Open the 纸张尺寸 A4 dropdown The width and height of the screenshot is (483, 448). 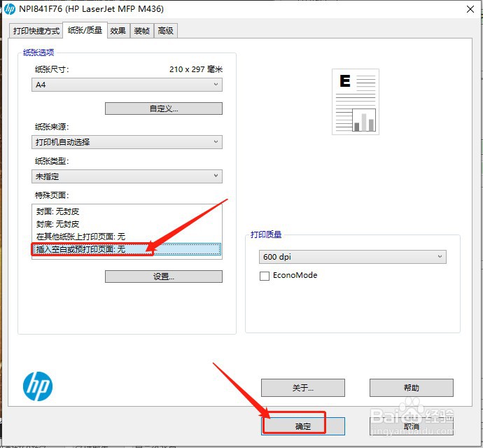point(127,85)
